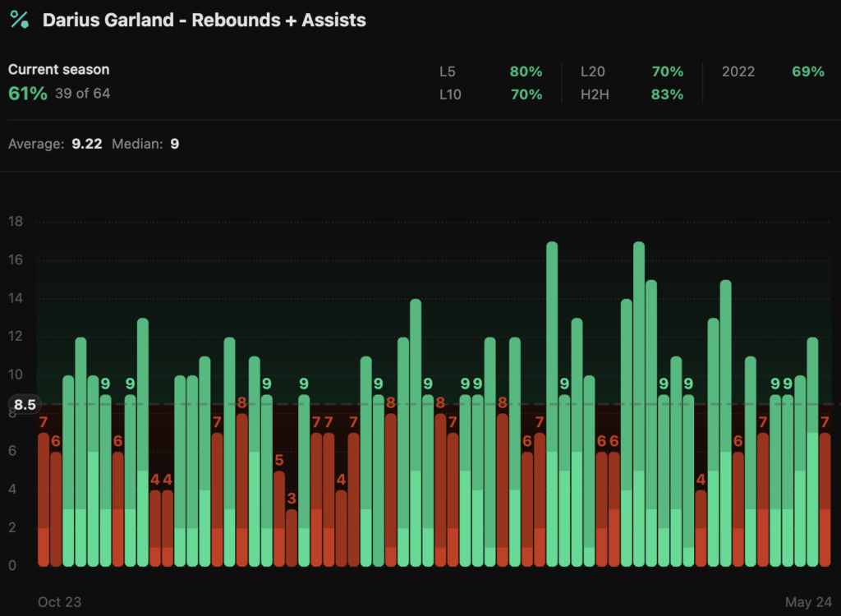Image resolution: width=841 pixels, height=616 pixels.
Task: Click the Oct 23 start date label
Action: tap(59, 602)
